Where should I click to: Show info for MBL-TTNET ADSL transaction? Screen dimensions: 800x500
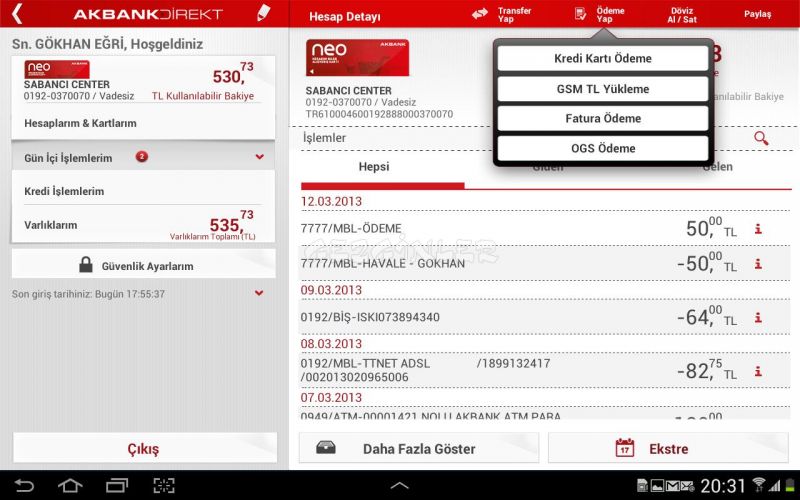pyautogui.click(x=758, y=371)
